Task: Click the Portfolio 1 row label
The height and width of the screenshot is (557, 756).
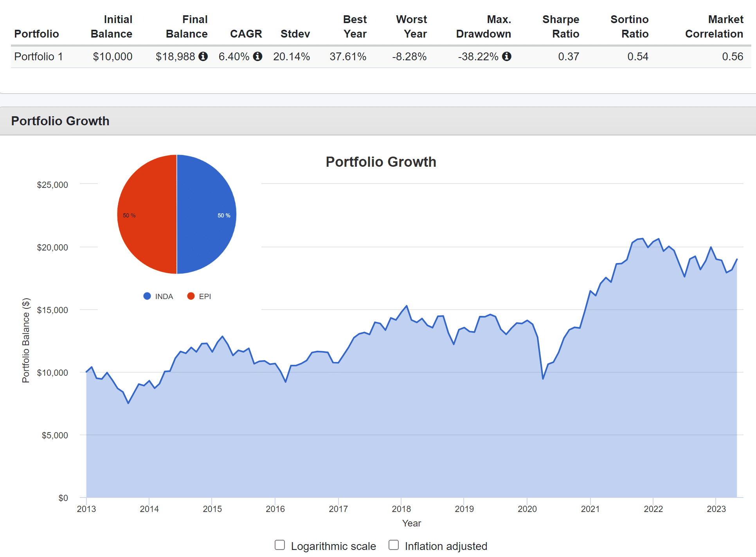Action: tap(38, 57)
